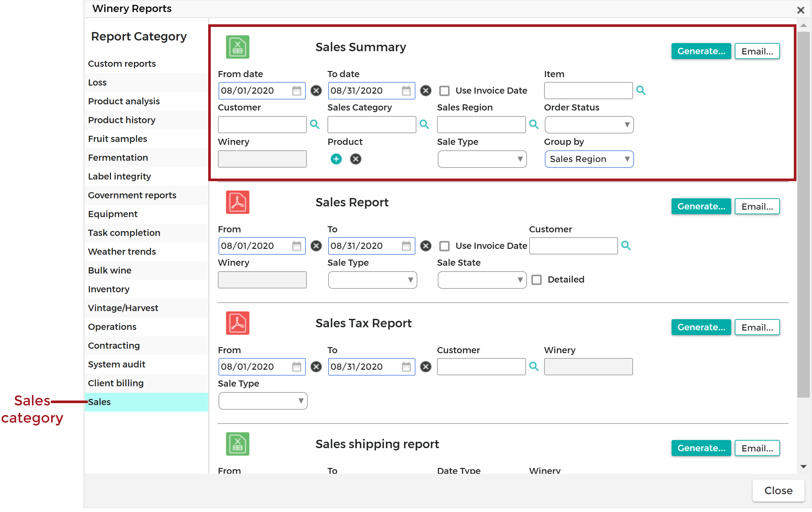This screenshot has height=512, width=812.
Task: Clear the Sales Report From date
Action: point(316,246)
